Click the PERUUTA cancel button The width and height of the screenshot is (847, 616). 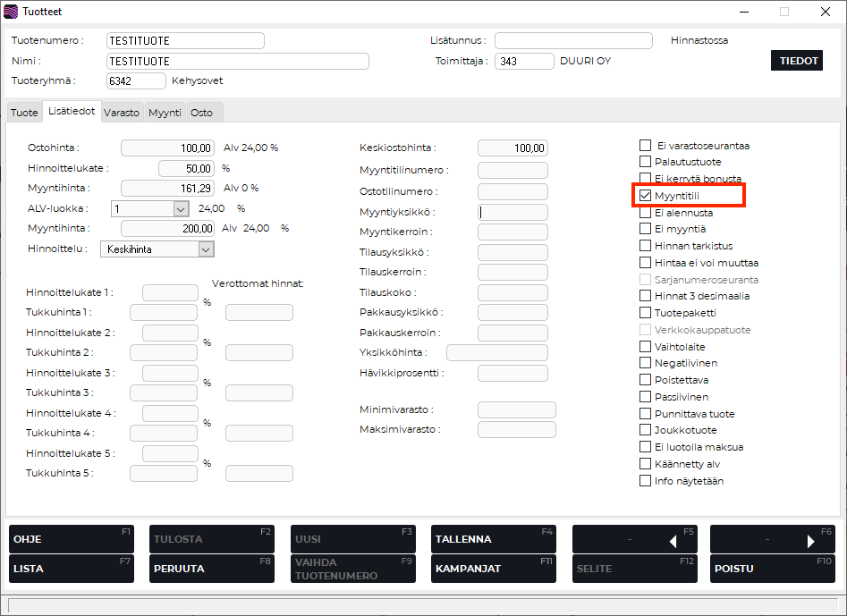[211, 569]
